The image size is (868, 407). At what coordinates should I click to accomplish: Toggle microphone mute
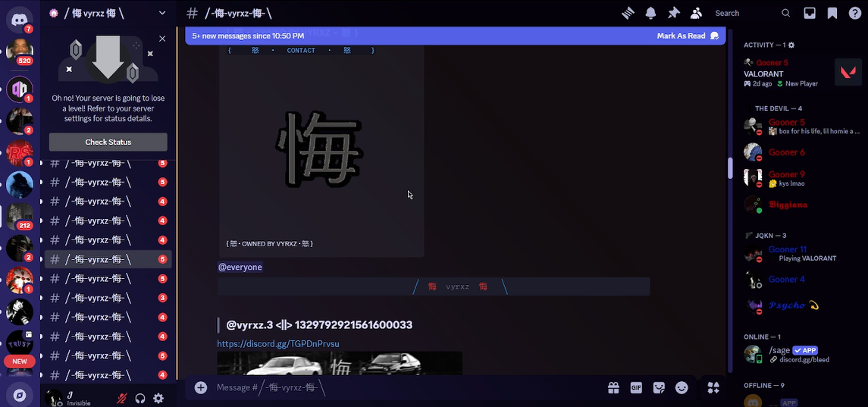(121, 398)
